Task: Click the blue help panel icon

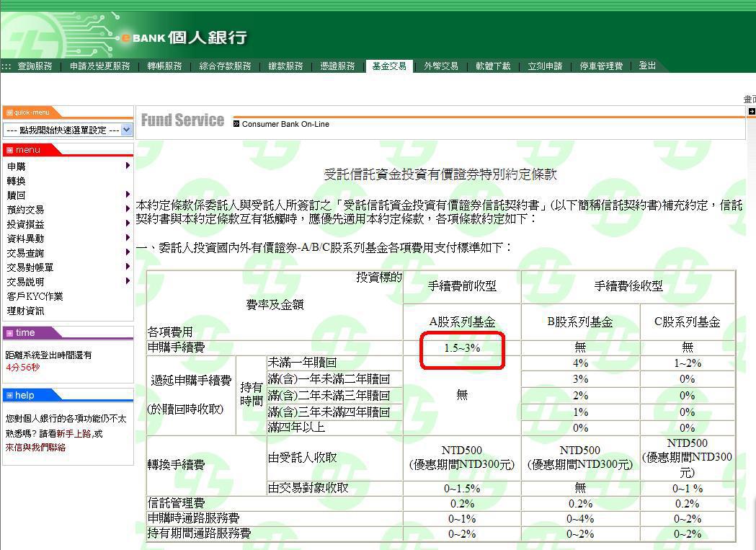Action: (10, 395)
